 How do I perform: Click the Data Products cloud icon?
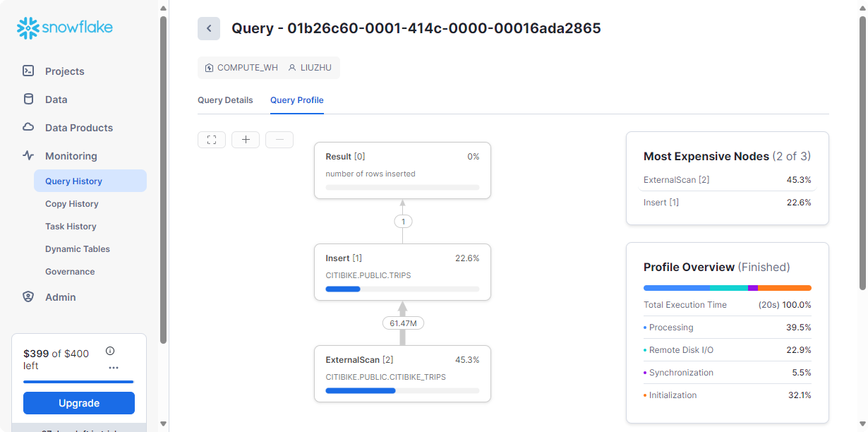coord(28,127)
